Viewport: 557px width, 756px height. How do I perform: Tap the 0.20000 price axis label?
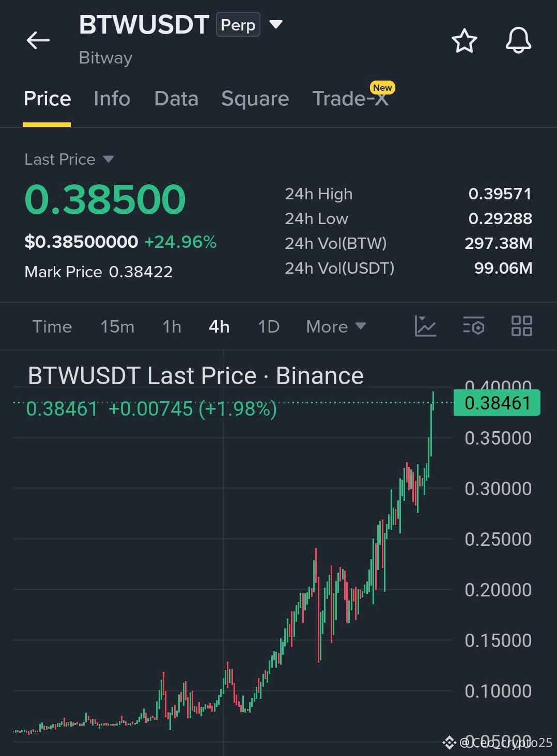coord(498,590)
